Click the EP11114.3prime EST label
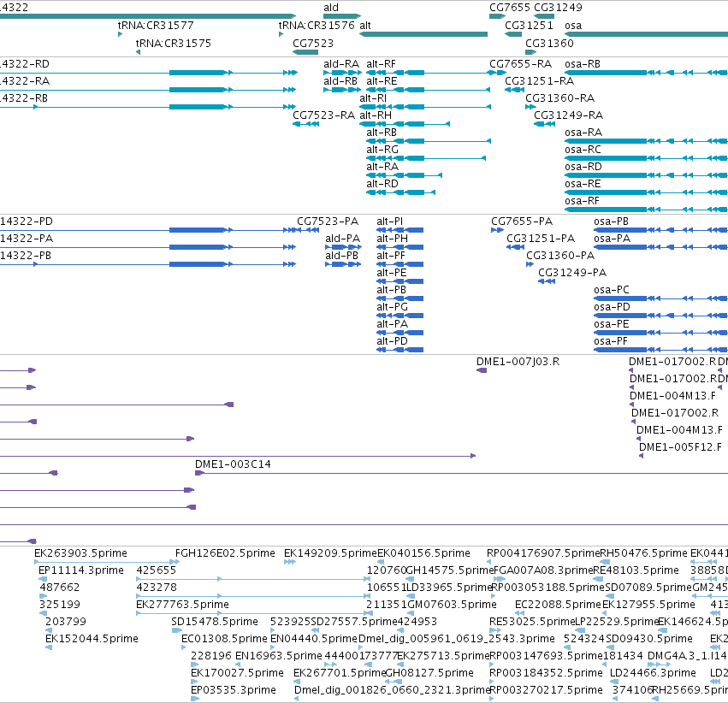The image size is (728, 703). pos(81,570)
